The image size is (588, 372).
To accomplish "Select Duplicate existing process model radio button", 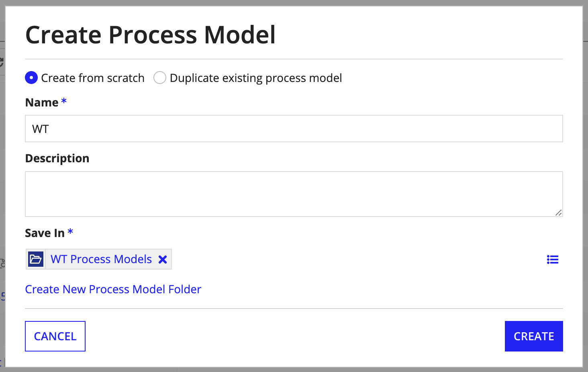I will [160, 78].
